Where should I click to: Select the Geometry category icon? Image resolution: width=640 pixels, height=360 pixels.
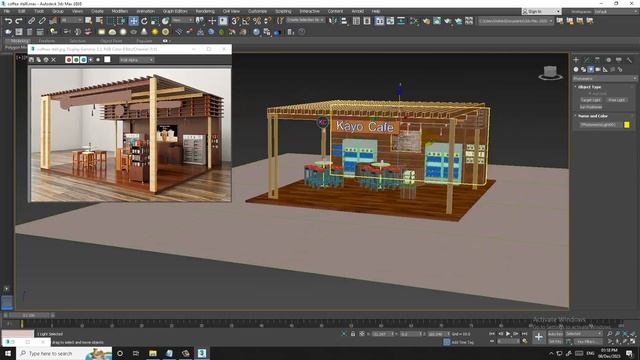click(576, 69)
